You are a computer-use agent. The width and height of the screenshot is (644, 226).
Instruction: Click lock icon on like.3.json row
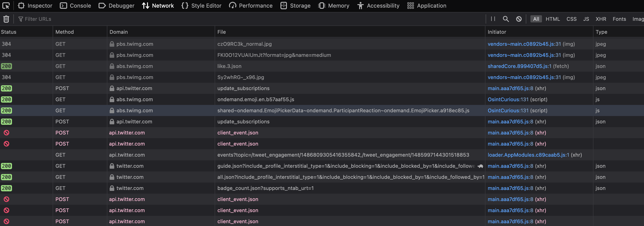point(112,66)
